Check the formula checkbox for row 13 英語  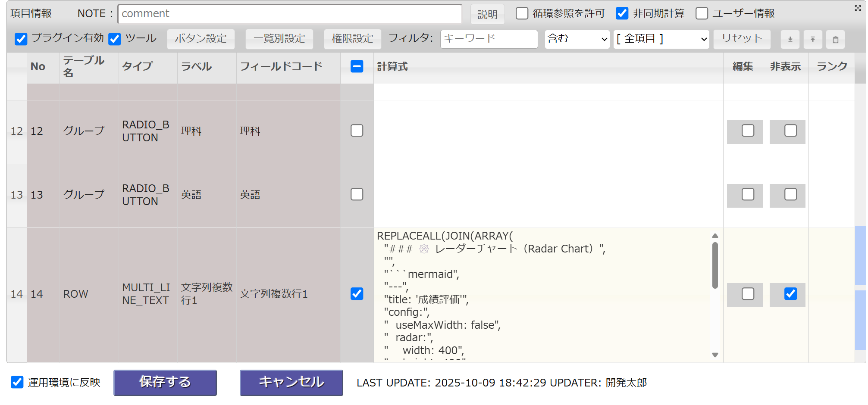coord(357,194)
